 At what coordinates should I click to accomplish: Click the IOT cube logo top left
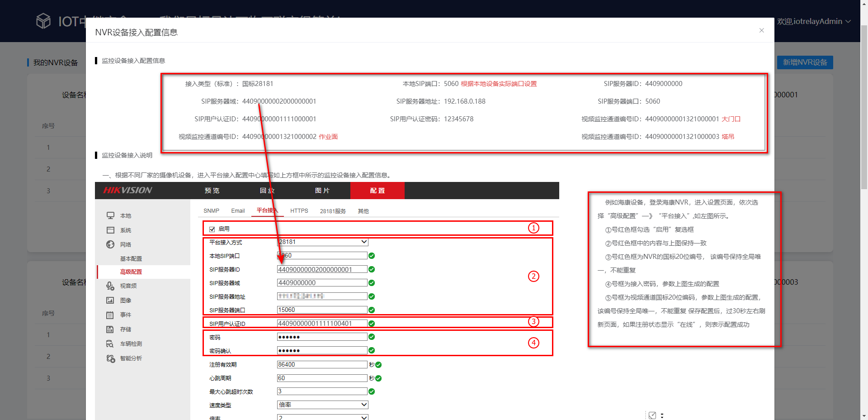43,21
